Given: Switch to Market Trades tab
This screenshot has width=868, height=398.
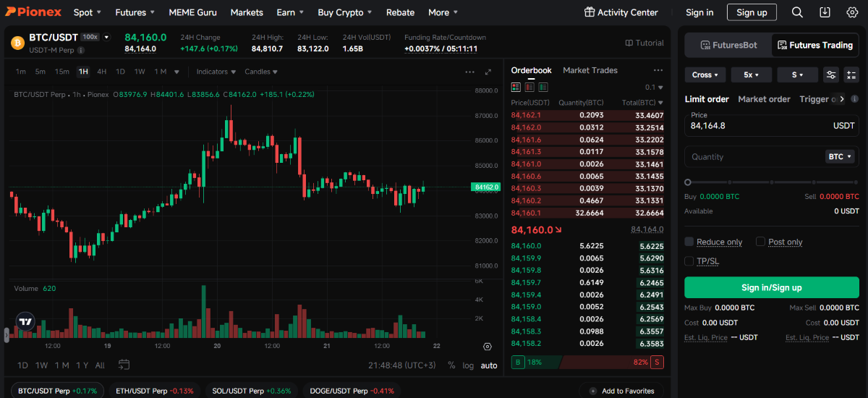Looking at the screenshot, I should (590, 70).
